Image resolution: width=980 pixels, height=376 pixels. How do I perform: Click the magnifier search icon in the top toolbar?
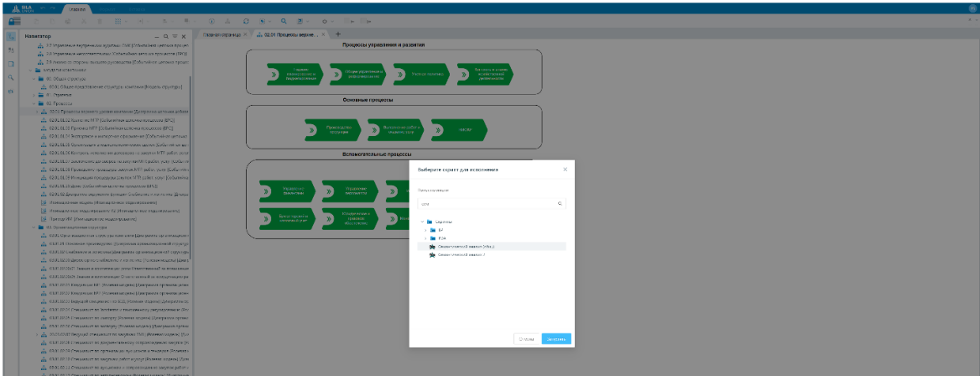285,18
